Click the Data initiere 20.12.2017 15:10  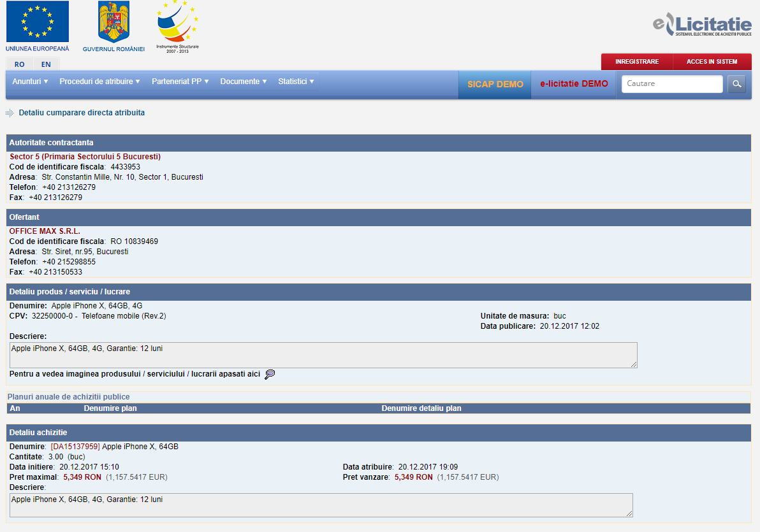tap(89, 467)
